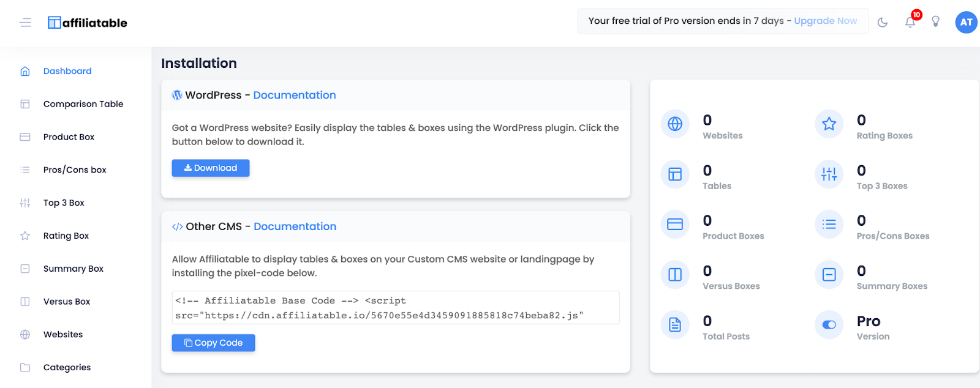Click the Summary Boxes stat icon
Image resolution: width=980 pixels, height=388 pixels.
pos(829,275)
